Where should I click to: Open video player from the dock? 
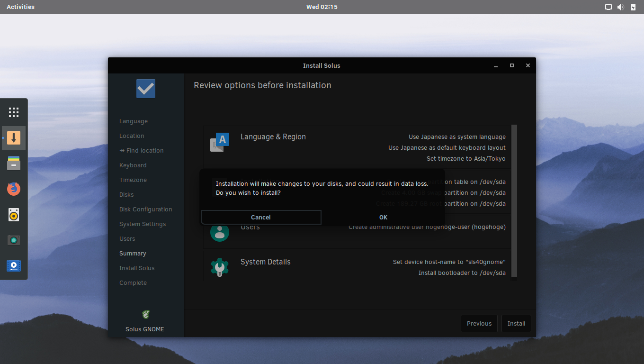pyautogui.click(x=14, y=266)
